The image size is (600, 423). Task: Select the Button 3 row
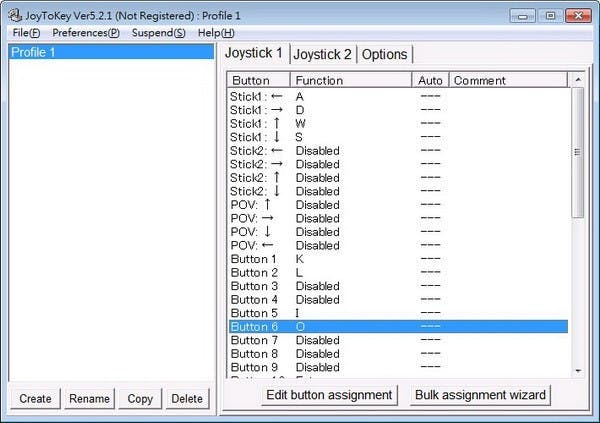pyautogui.click(x=398, y=286)
